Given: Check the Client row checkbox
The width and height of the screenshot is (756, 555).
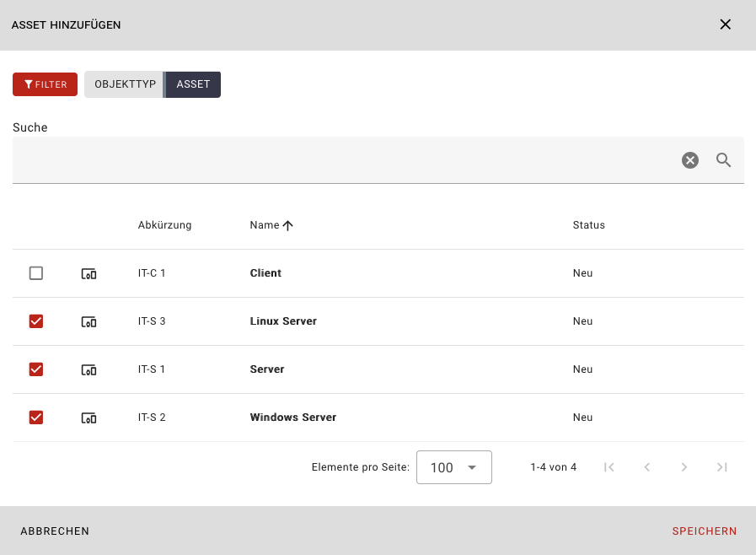Looking at the screenshot, I should (36, 273).
